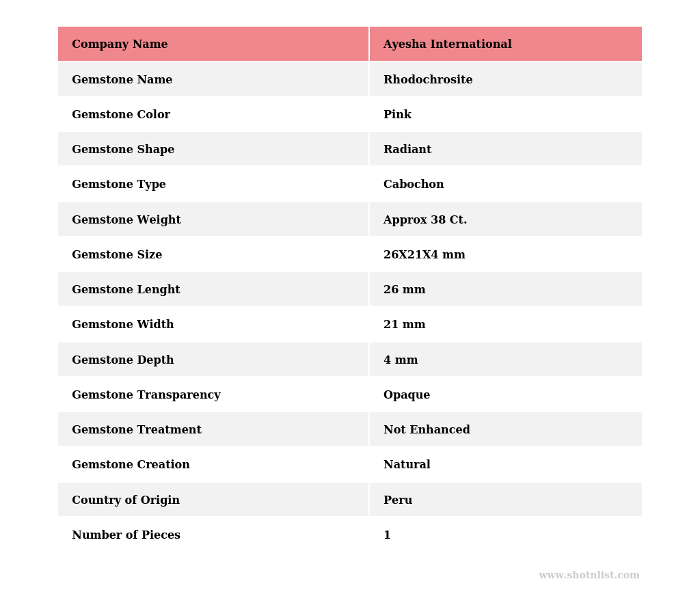Viewport: 700px width, 603px height.
Task: Select the Opaque transparency value
Action: tap(406, 395)
